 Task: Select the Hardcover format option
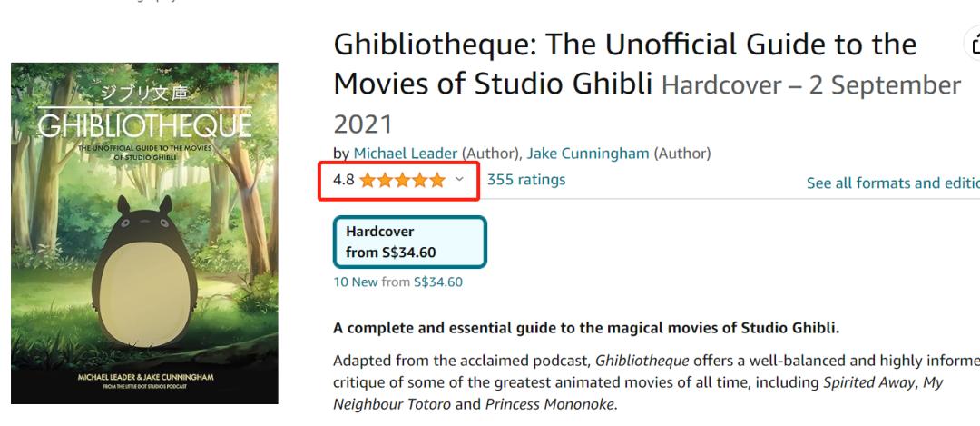click(x=409, y=242)
